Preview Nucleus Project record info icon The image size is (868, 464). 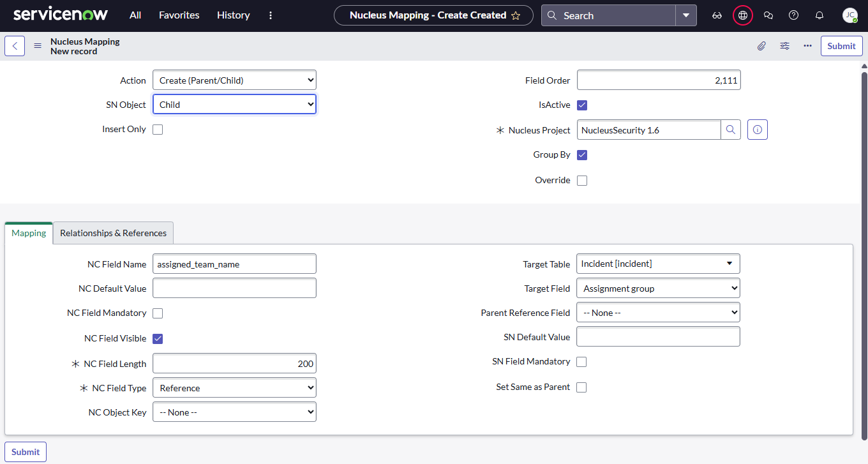(758, 130)
